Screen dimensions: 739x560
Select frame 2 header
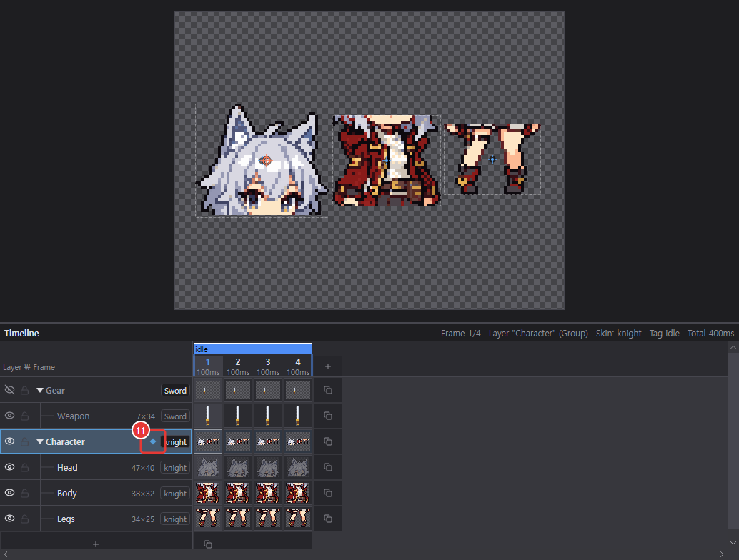tap(238, 366)
